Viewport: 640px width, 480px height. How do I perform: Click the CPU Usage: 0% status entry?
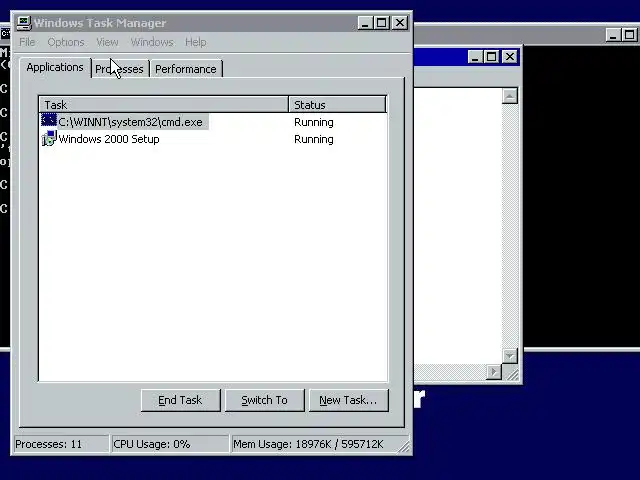coord(170,444)
